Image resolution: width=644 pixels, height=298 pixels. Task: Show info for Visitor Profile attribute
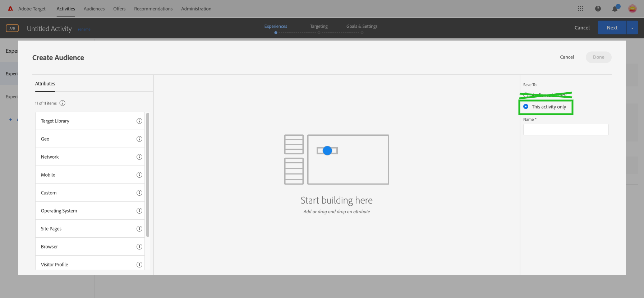click(139, 265)
